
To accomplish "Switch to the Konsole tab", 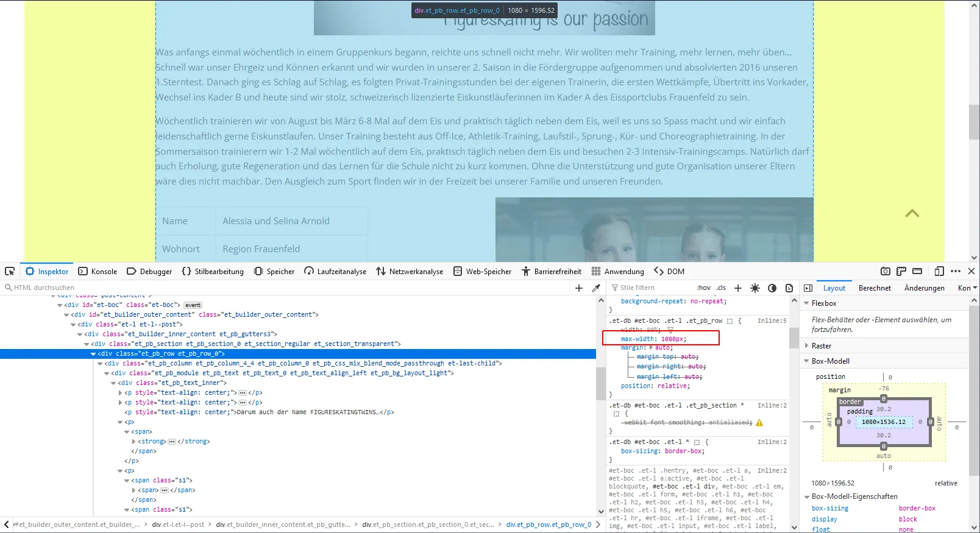I will click(x=98, y=271).
